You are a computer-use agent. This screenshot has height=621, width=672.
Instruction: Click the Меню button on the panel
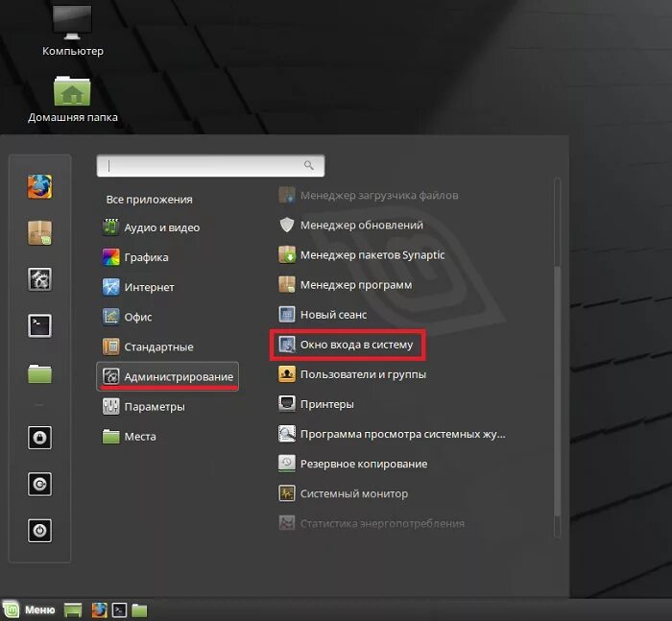(x=29, y=609)
